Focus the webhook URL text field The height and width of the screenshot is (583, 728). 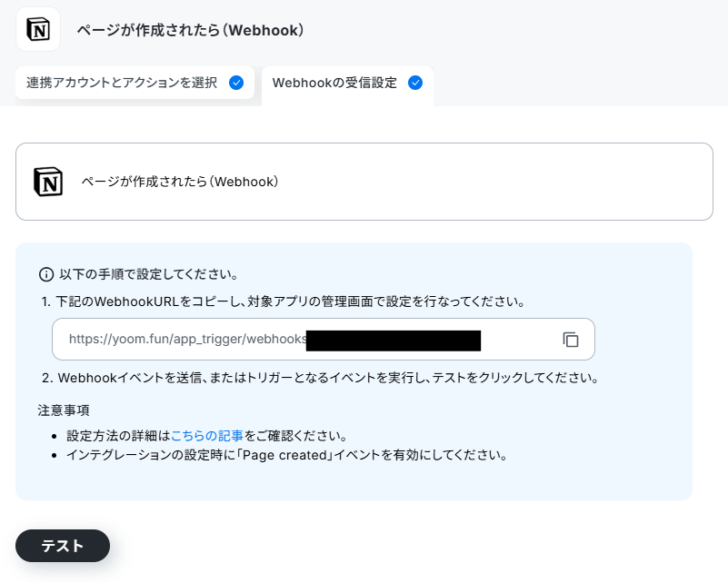tap(324, 339)
